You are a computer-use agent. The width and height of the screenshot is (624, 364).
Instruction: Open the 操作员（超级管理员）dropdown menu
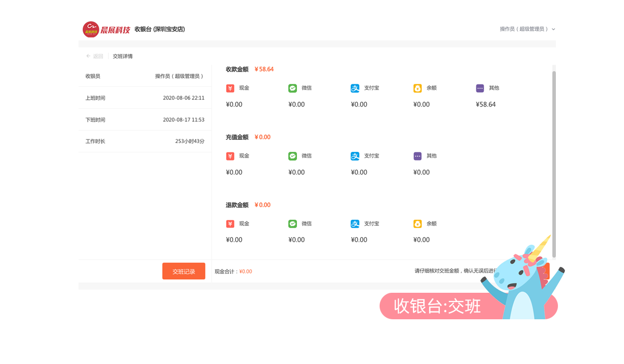coord(527,29)
